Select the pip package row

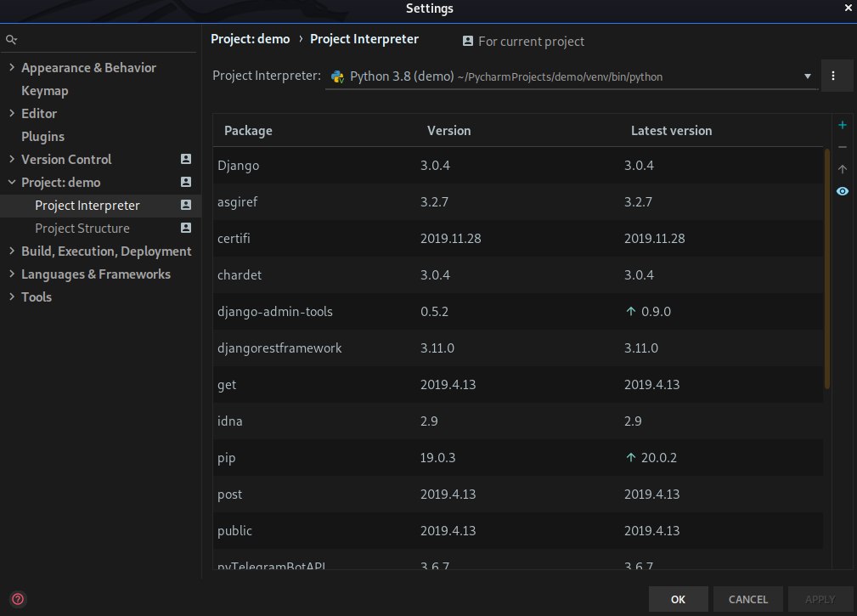[x=518, y=457]
